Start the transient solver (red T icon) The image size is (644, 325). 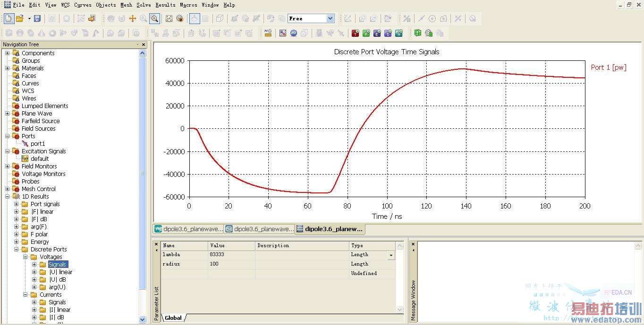[355, 33]
